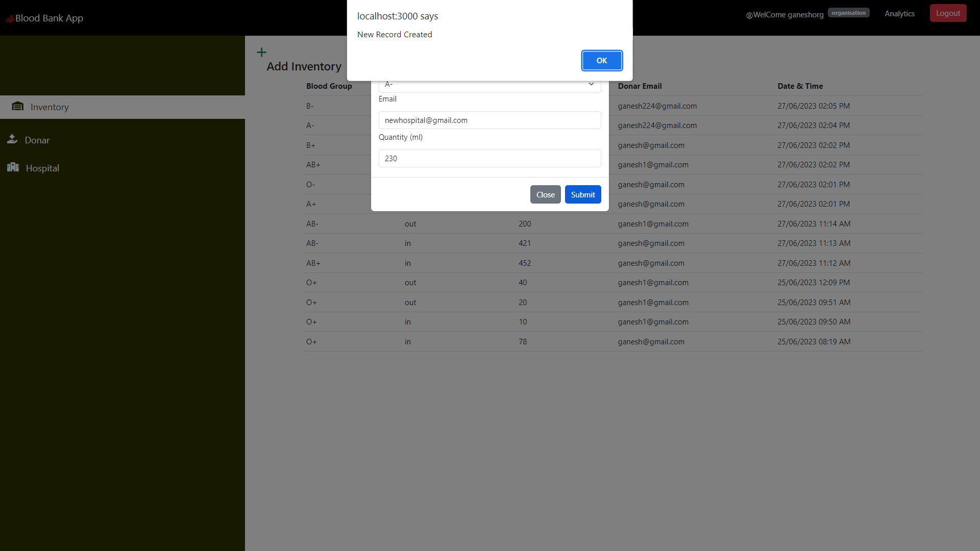Click the Logout button
The image size is (980, 551).
(x=948, y=13)
